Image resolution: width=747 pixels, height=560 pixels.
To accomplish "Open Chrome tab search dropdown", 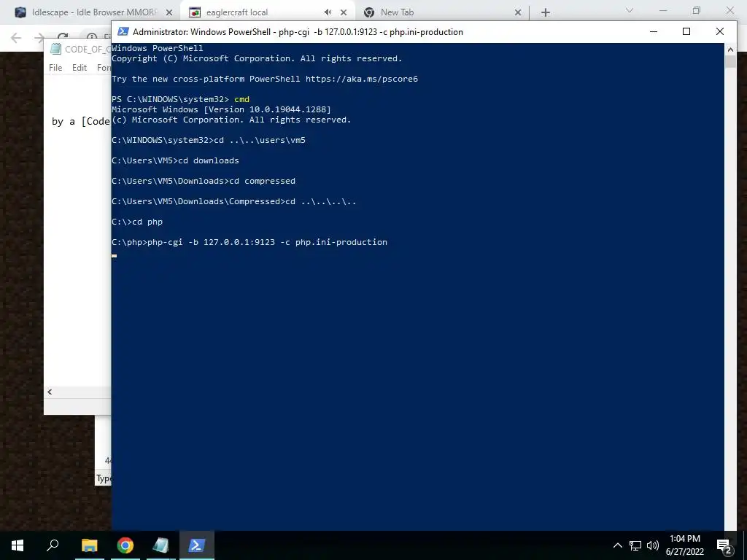I will click(x=630, y=10).
